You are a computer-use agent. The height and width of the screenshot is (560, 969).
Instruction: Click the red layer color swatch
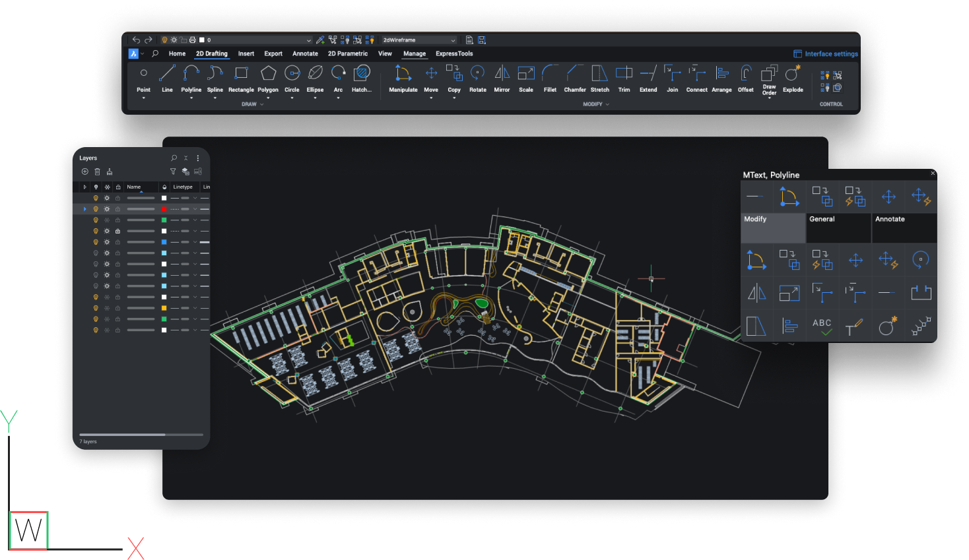coord(164,208)
